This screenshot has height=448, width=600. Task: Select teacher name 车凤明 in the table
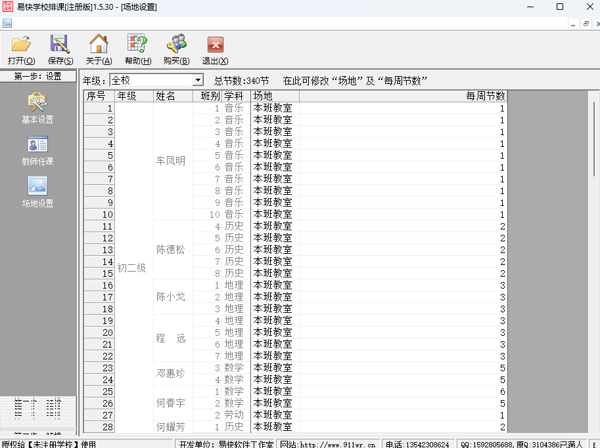click(171, 161)
